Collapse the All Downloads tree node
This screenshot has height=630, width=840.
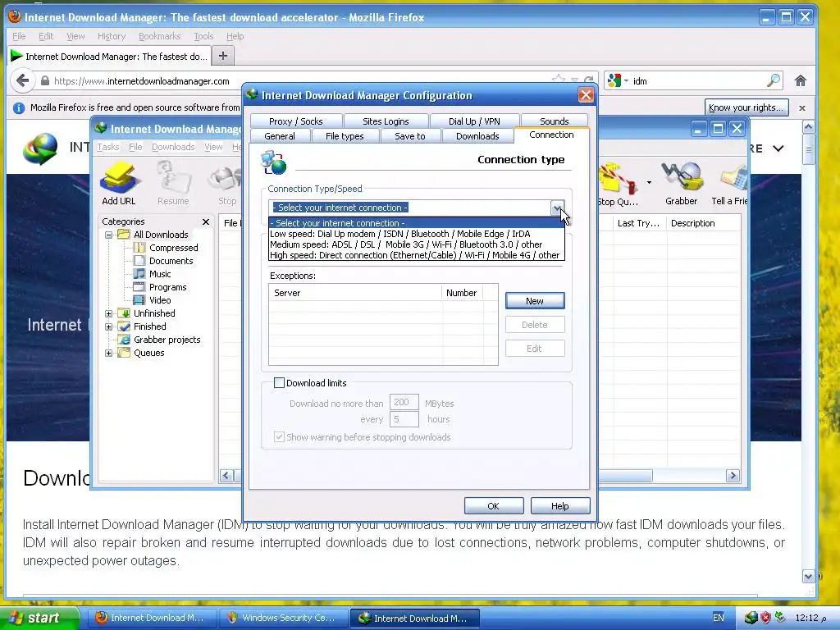[109, 235]
